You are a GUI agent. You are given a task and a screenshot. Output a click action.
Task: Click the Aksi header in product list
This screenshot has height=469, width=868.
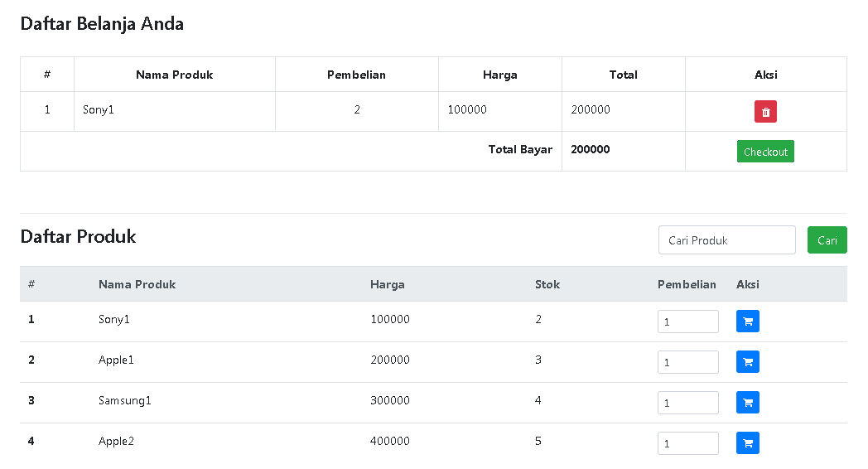pos(747,284)
